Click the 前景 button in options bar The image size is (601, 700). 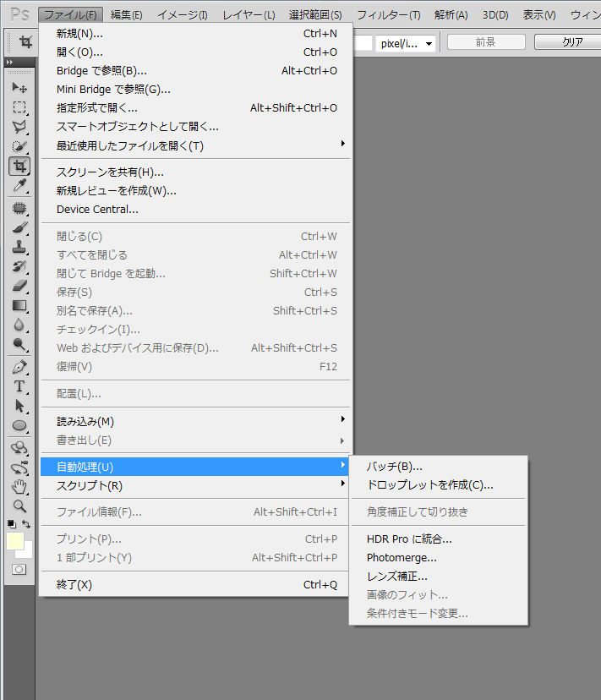[486, 42]
